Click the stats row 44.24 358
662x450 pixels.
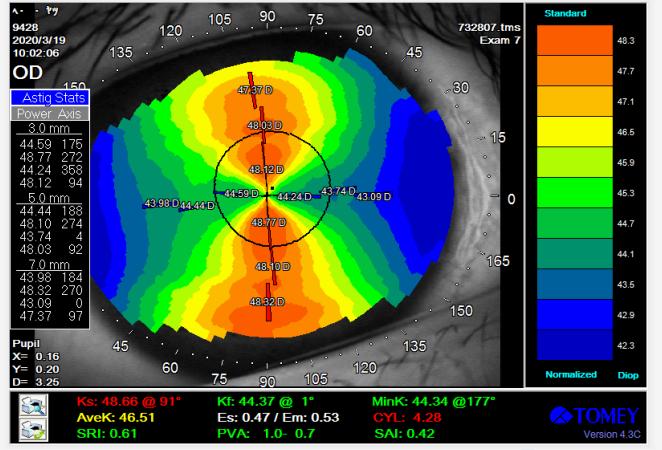pyautogui.click(x=51, y=170)
